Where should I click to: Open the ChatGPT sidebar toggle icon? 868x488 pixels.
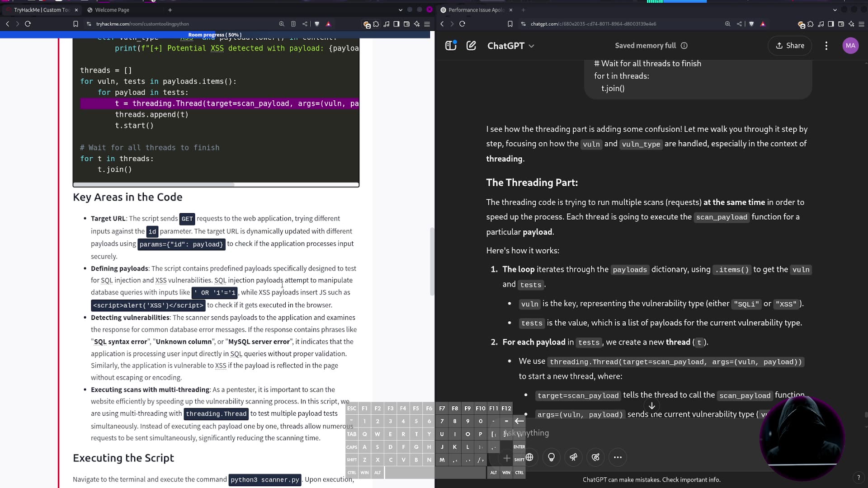tap(450, 45)
